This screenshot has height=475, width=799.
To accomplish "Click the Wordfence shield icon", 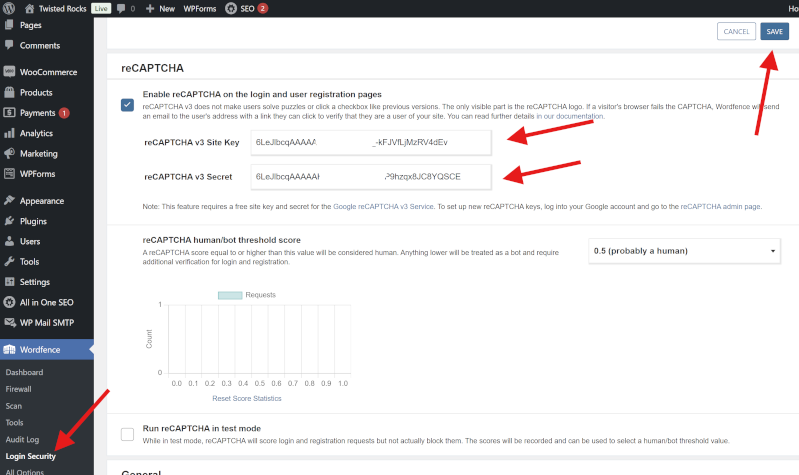I will 9,350.
